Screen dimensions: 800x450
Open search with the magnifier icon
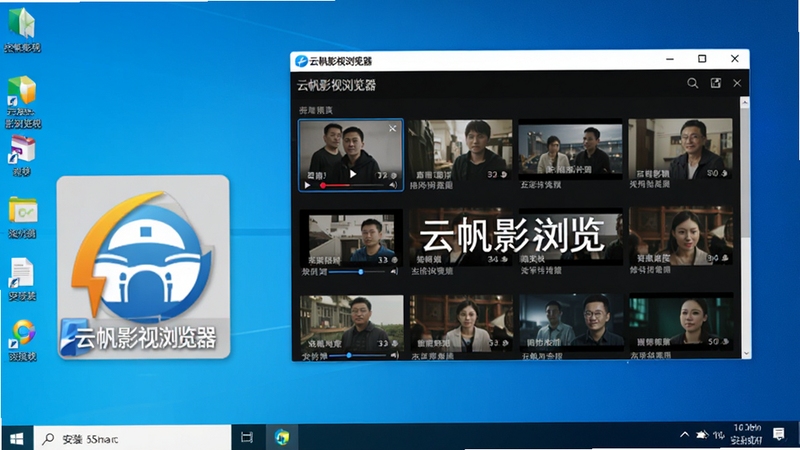692,83
